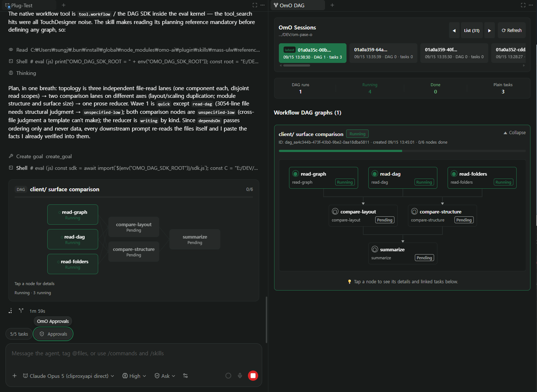This screenshot has width=537, height=392.
Task: Click the compare-layout status circle in the workflow graph
Action: click(335, 212)
